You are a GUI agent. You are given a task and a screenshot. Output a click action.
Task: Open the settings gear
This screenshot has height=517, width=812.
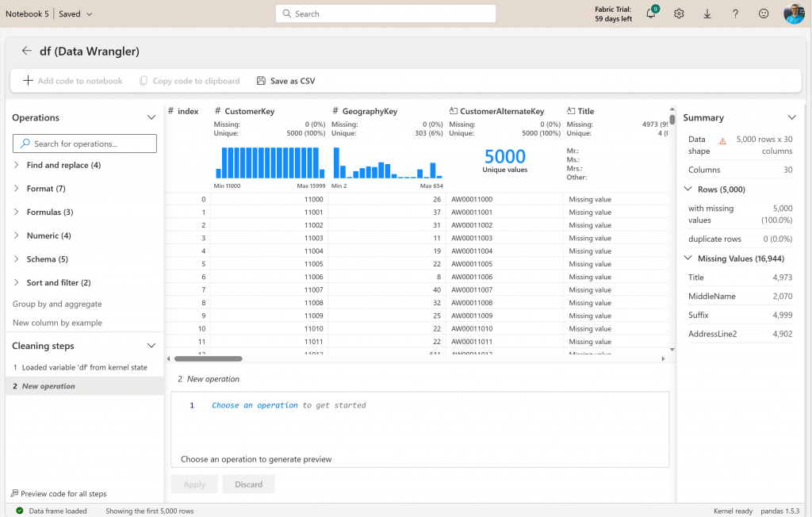tap(679, 13)
